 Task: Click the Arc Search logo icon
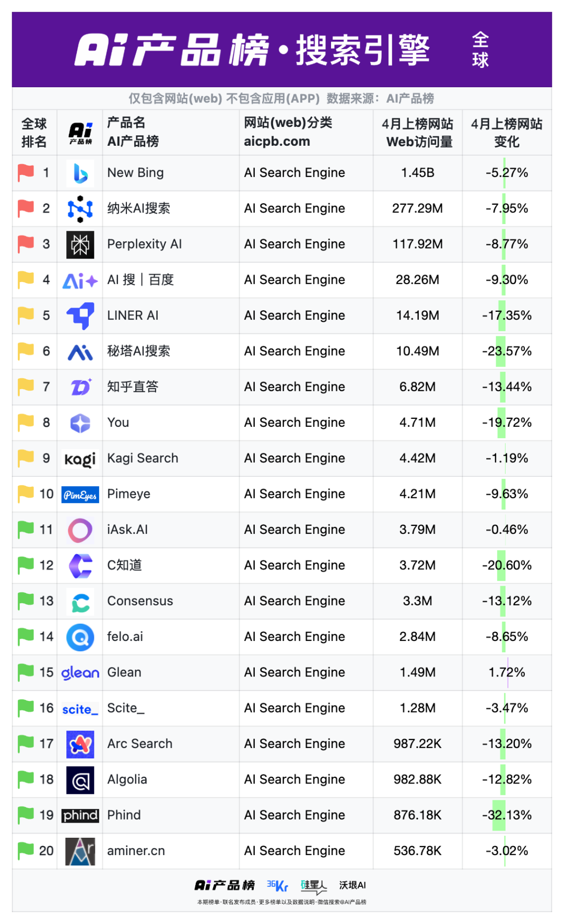pyautogui.click(x=80, y=744)
